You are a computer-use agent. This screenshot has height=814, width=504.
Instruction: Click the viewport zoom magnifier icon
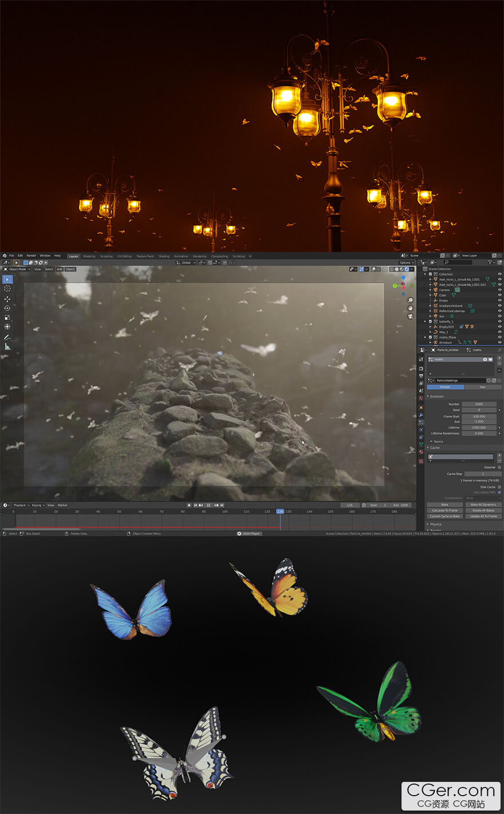410,300
